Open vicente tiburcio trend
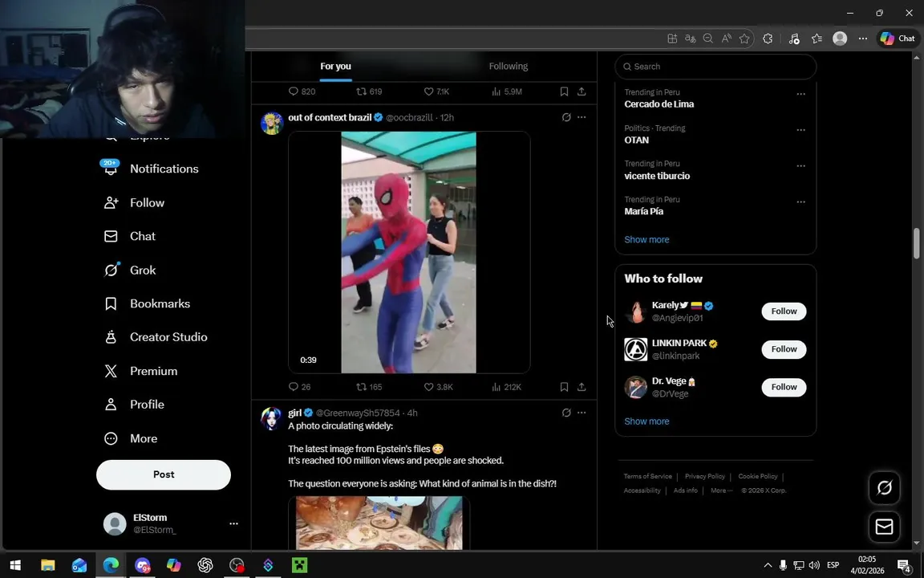This screenshot has height=578, width=924. point(657,176)
